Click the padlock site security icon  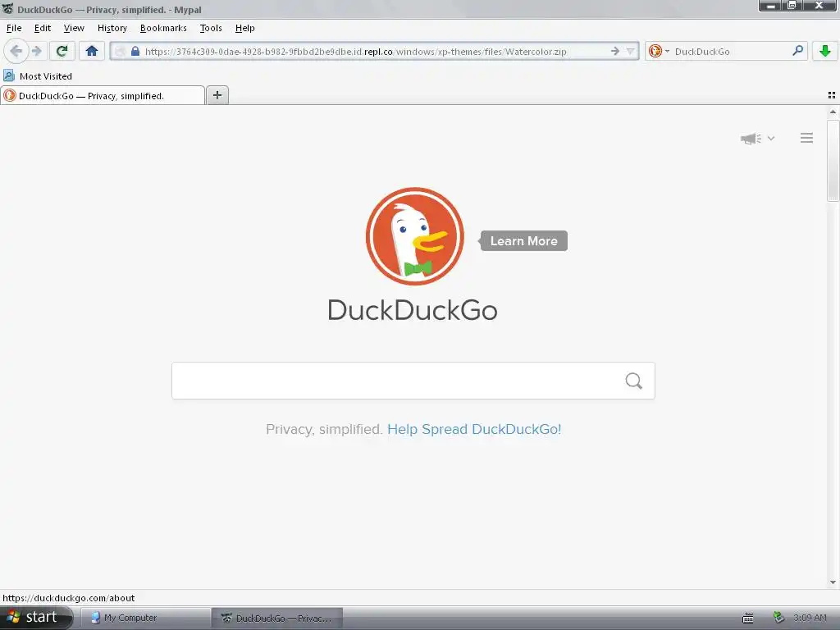click(135, 52)
